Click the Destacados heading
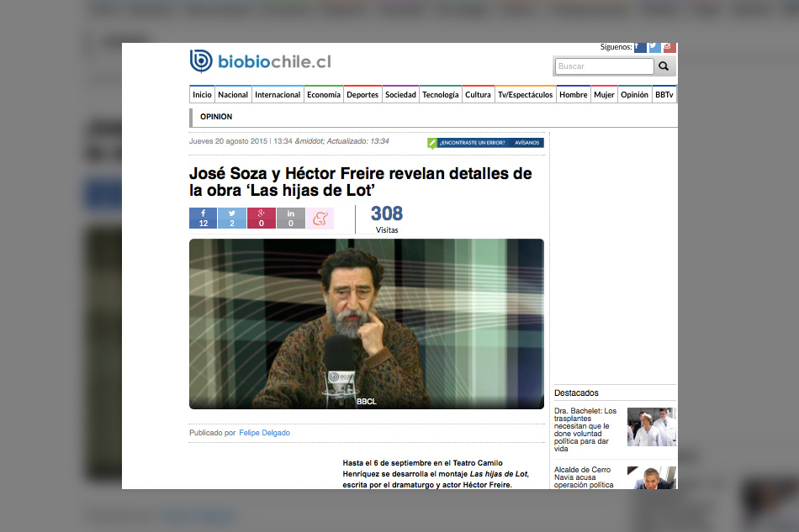The image size is (799, 532). [x=576, y=393]
